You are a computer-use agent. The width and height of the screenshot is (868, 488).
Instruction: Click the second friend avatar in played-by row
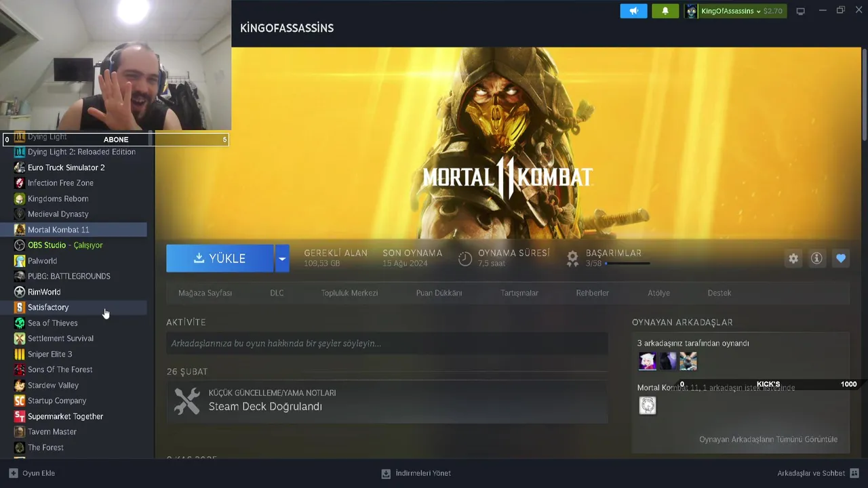tap(668, 361)
